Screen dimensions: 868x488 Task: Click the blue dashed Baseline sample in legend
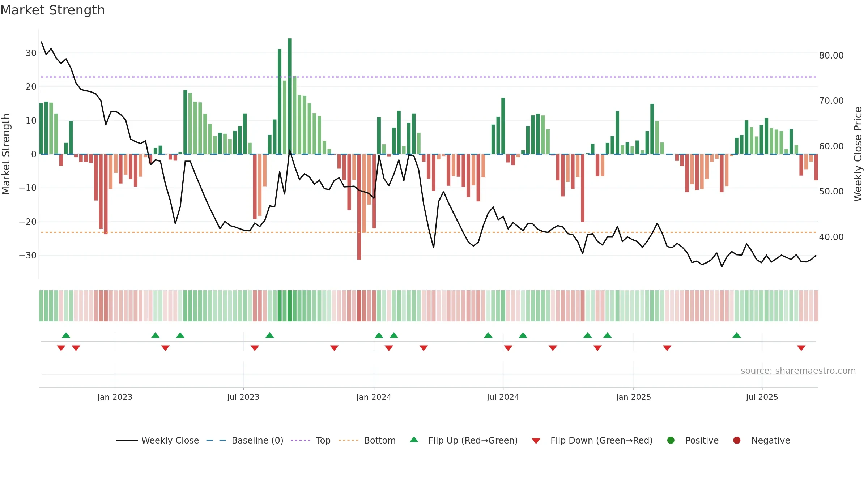[216, 440]
